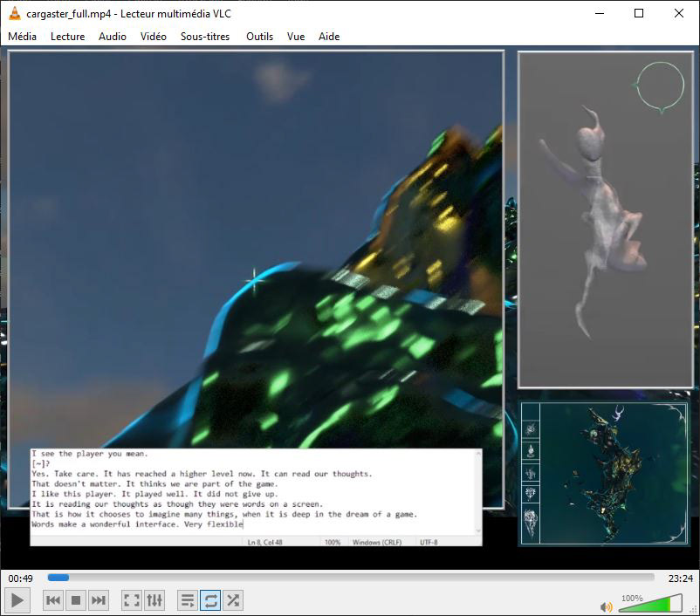This screenshot has width=700, height=616.
Task: Click the Play button
Action: (x=17, y=600)
